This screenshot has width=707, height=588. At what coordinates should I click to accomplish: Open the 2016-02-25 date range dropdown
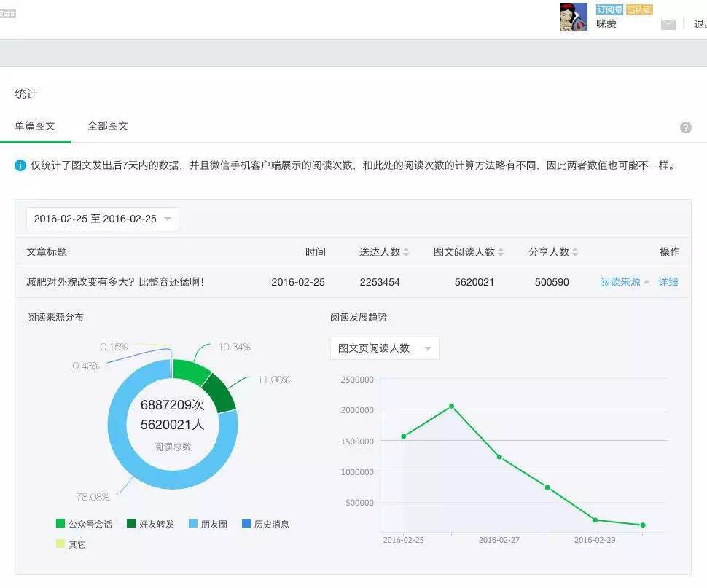point(103,219)
